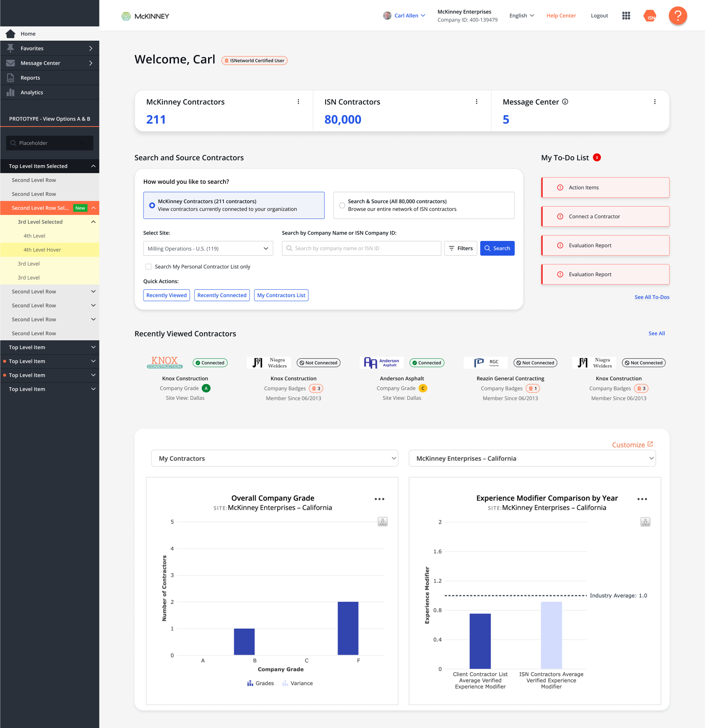Open McKinney Contractors card three-dot menu
705x728 pixels.
point(298,102)
